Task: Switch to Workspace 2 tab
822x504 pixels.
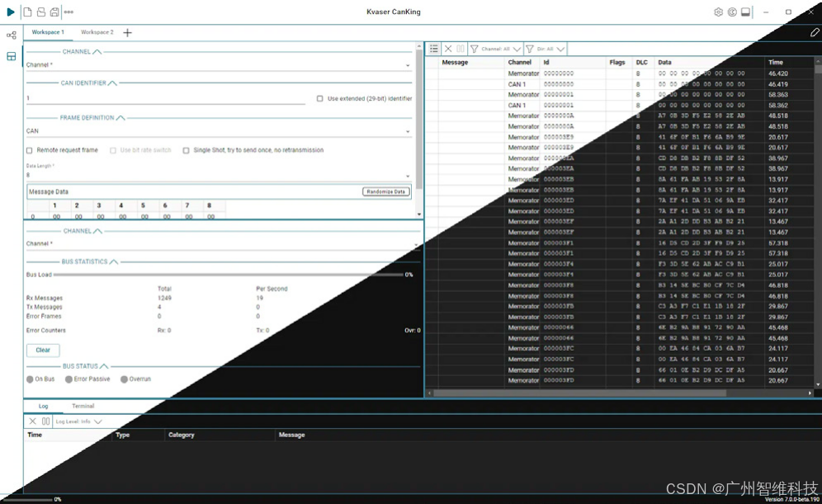Action: [97, 32]
